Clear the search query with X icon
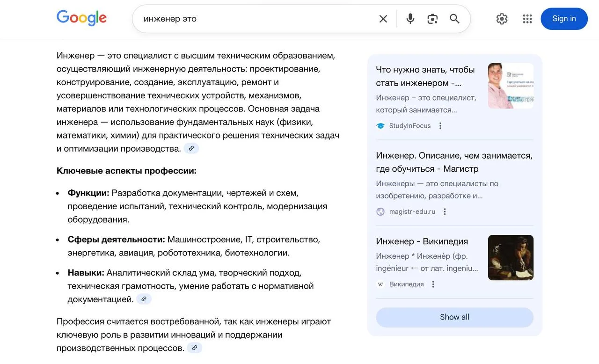Screen dimensions: 599x364 383,19
